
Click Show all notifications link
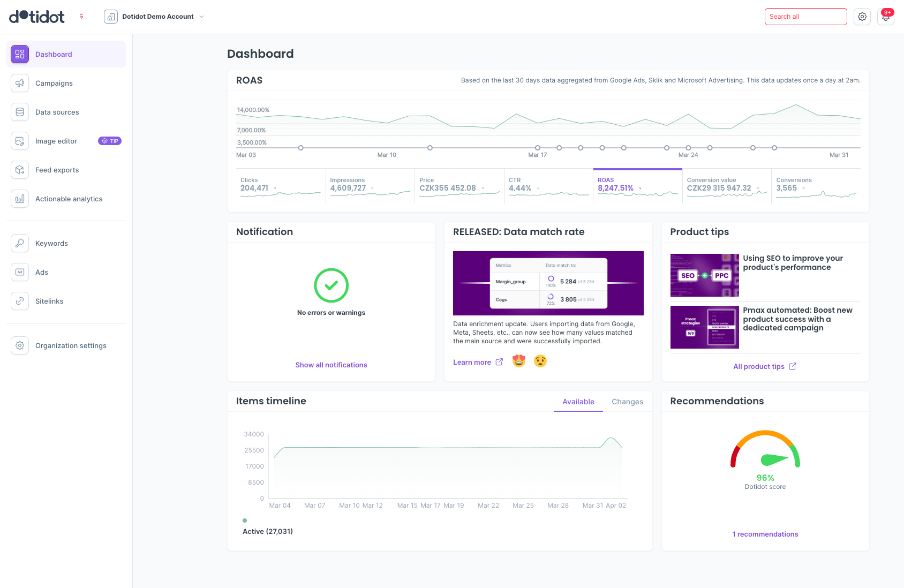(331, 365)
